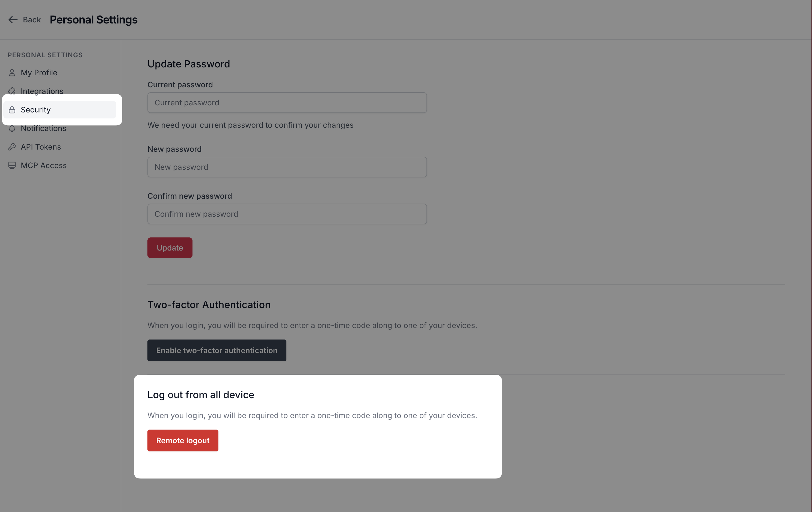Click the My Profile person icon
812x512 pixels.
coord(12,73)
